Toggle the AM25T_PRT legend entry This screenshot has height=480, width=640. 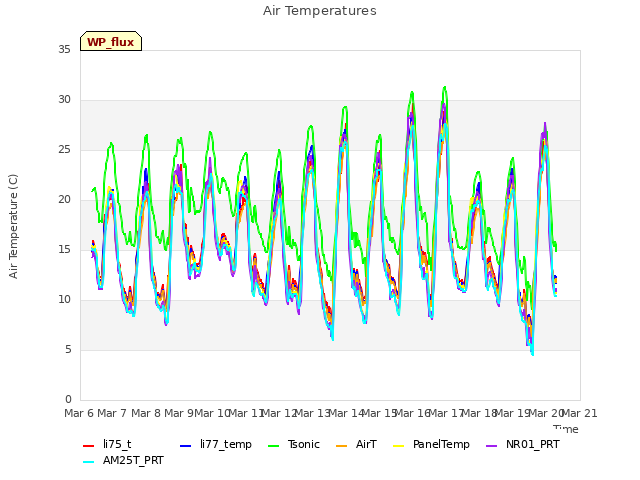123,461
